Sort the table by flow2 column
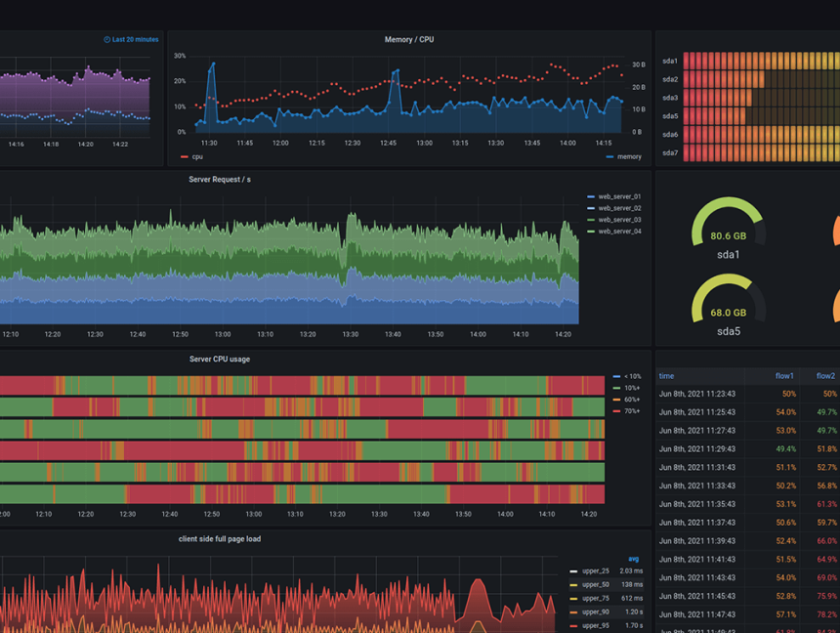 (x=825, y=376)
